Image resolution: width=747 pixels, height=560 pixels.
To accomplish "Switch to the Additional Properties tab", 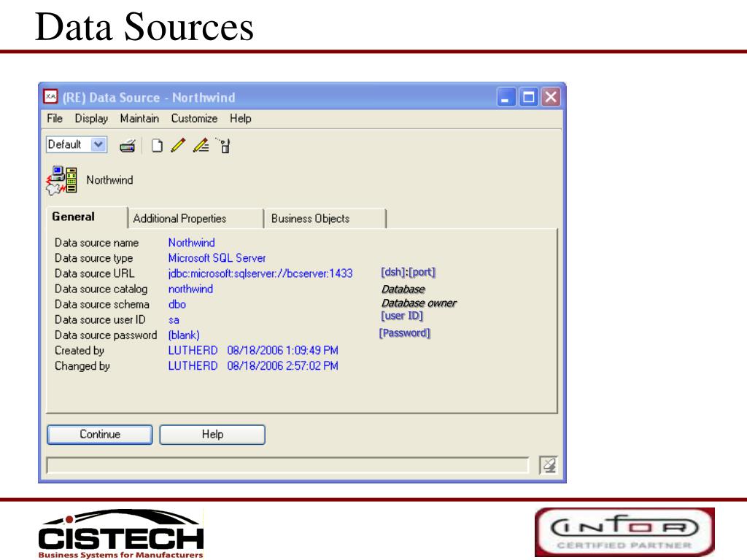I will (196, 219).
